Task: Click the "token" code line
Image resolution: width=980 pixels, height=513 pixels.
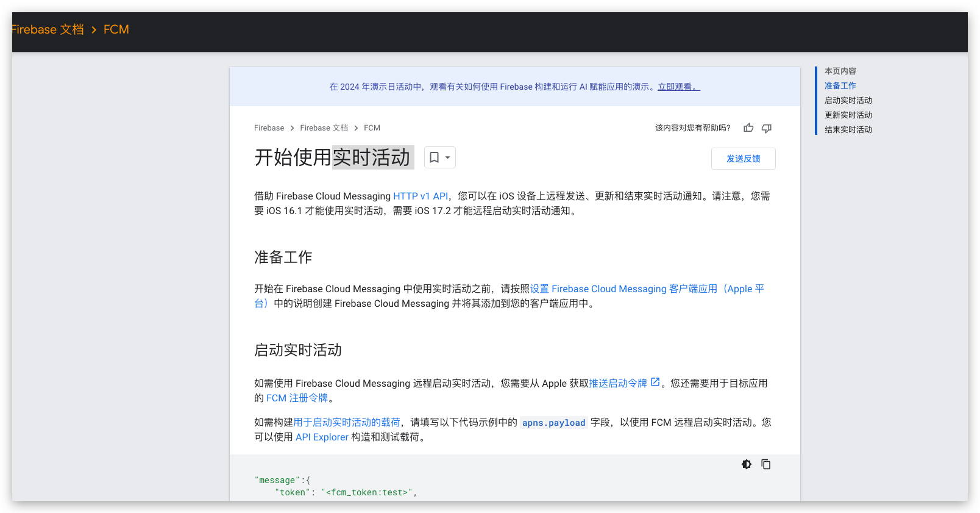Action: pyautogui.click(x=346, y=492)
